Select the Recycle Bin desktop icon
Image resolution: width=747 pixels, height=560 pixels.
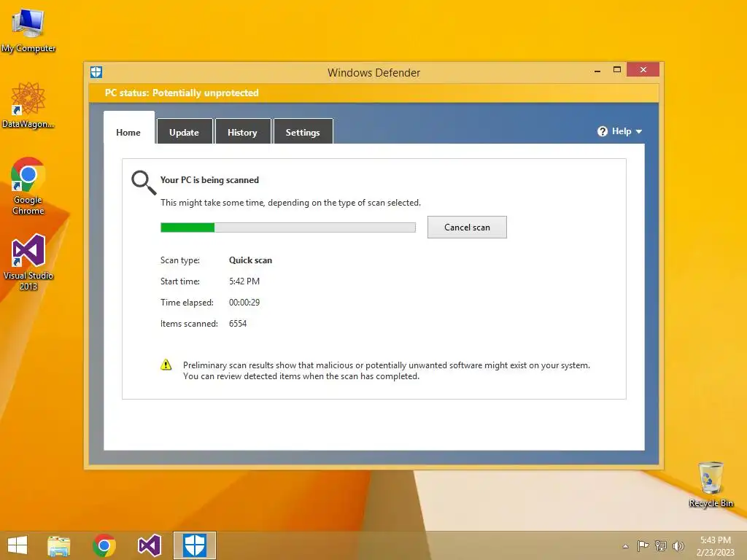coord(711,485)
